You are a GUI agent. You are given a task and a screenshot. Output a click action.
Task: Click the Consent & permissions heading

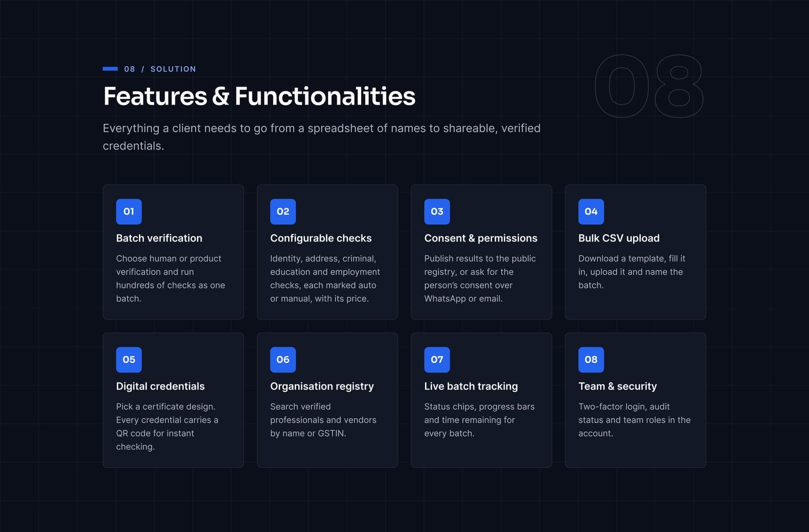tap(481, 238)
